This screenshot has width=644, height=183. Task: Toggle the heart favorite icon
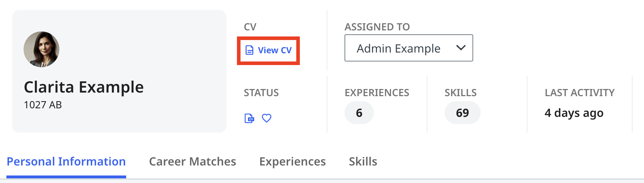pyautogui.click(x=267, y=118)
